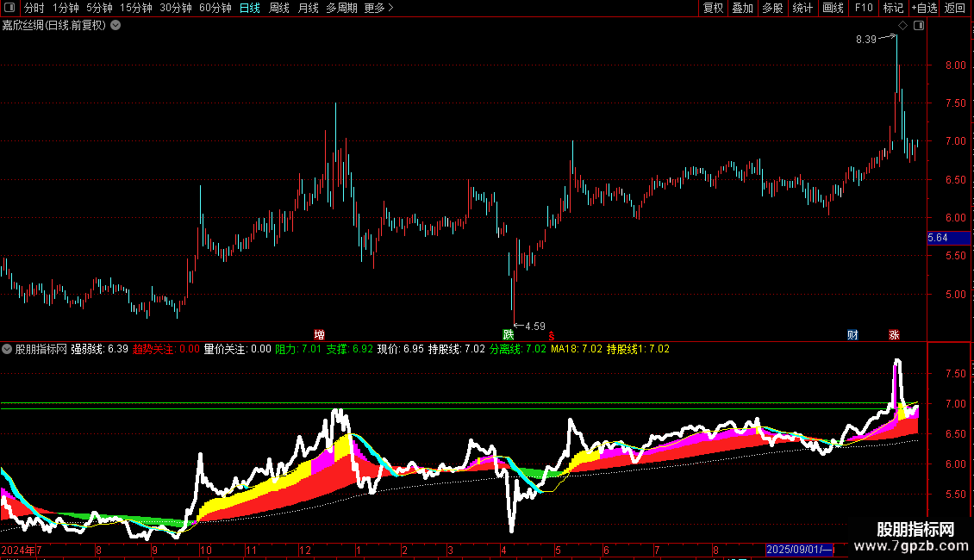Select the 60分钟 period tab
Image resolution: width=974 pixels, height=560 pixels.
click(215, 8)
